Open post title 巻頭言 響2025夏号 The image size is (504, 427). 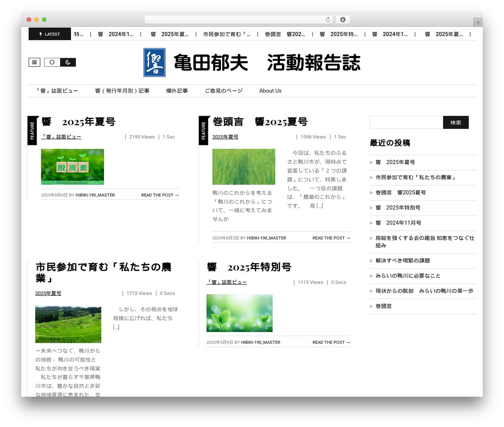[x=260, y=122]
